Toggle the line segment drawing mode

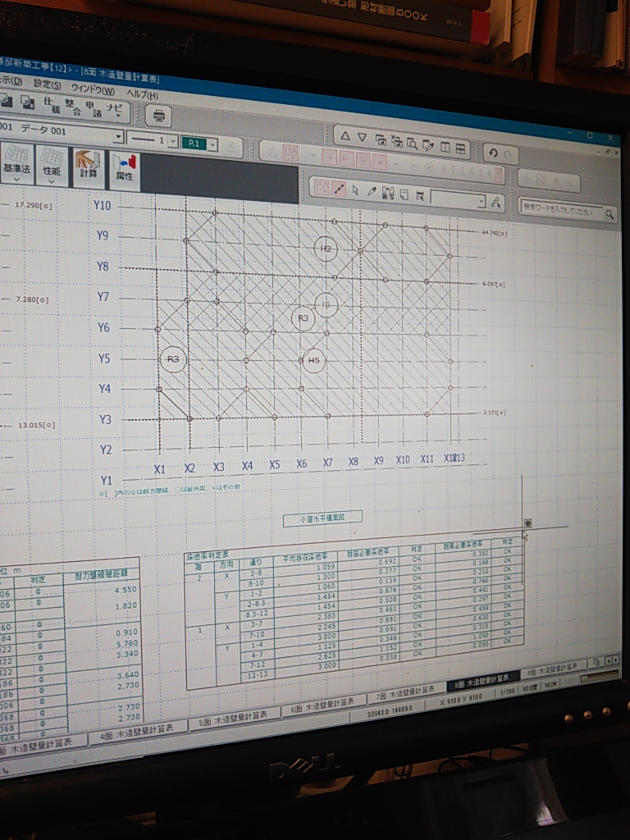[340, 189]
